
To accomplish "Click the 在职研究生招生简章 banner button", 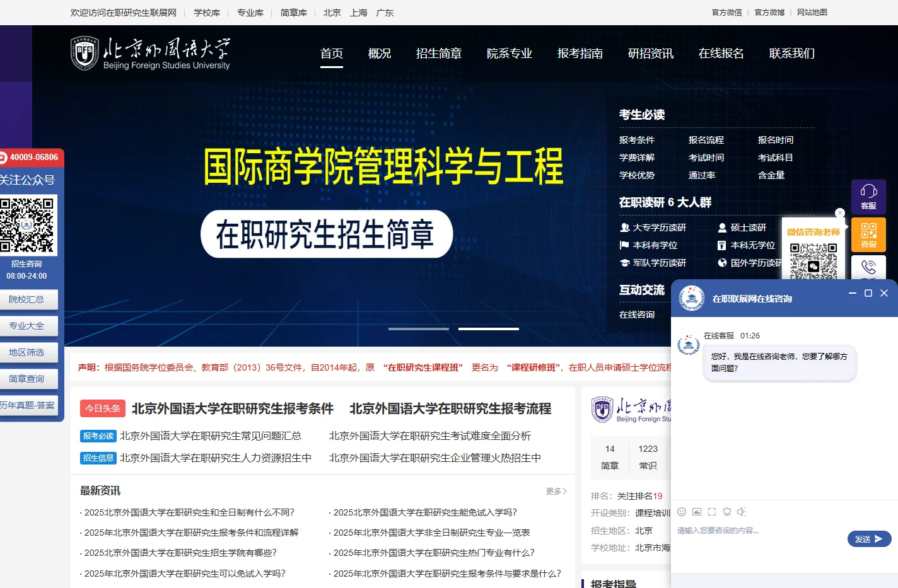I will click(x=327, y=234).
